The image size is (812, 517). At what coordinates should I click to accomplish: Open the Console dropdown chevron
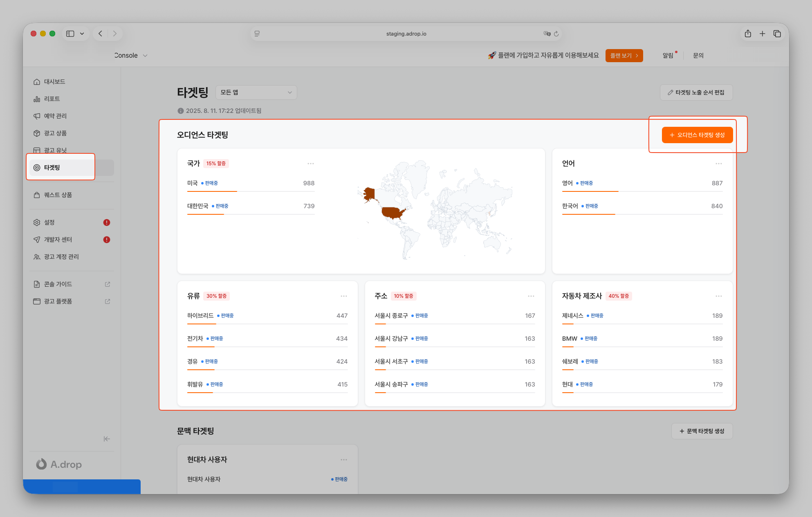(x=145, y=56)
